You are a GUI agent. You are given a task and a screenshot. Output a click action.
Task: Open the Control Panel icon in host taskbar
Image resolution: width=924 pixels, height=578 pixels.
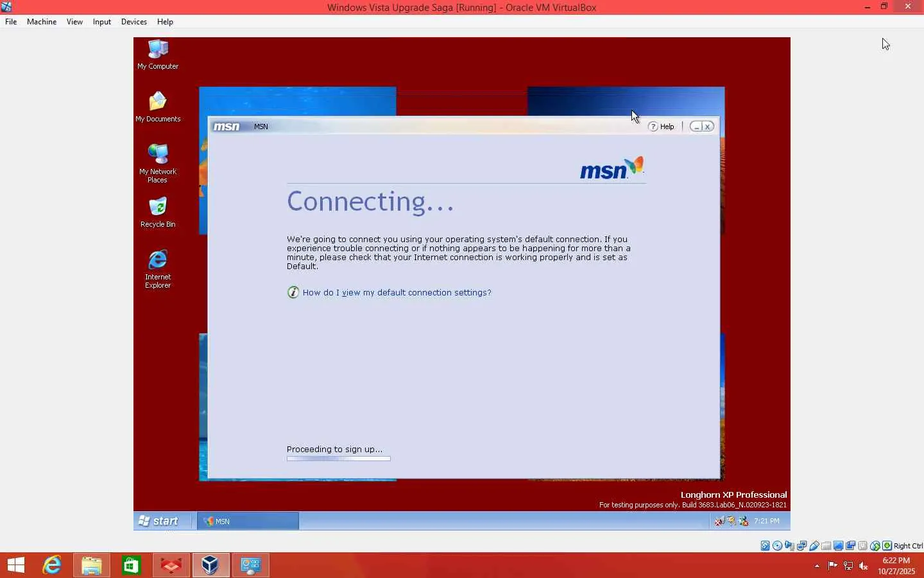tap(250, 565)
